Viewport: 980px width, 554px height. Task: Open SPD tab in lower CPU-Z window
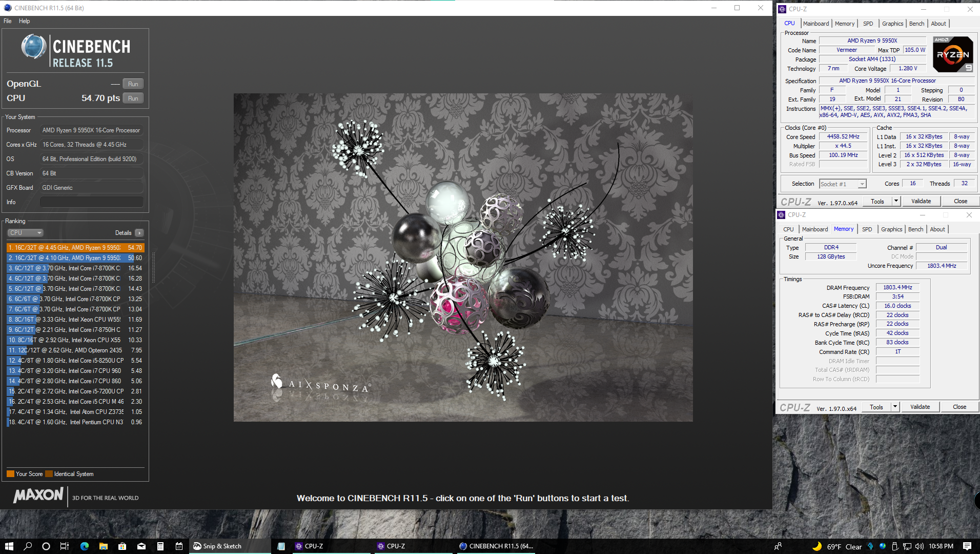click(867, 229)
